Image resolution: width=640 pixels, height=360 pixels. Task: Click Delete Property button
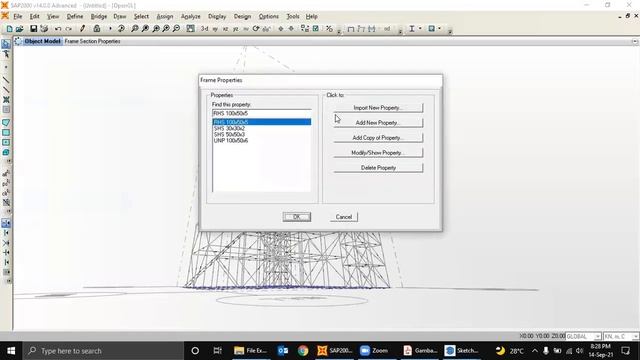[378, 168]
